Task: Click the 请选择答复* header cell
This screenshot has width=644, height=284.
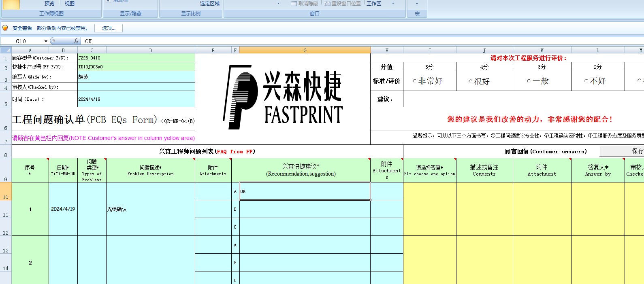Action: tap(430, 170)
